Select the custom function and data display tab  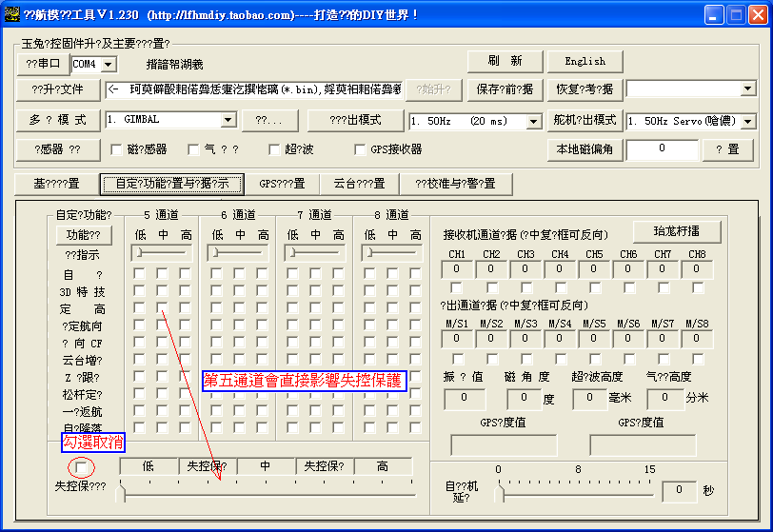[x=172, y=184]
